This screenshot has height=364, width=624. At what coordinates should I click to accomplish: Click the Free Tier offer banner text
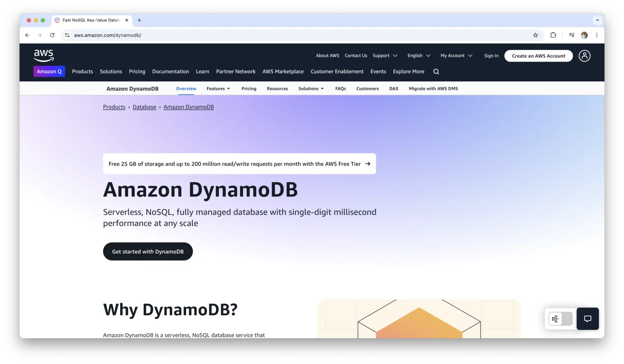click(x=234, y=164)
